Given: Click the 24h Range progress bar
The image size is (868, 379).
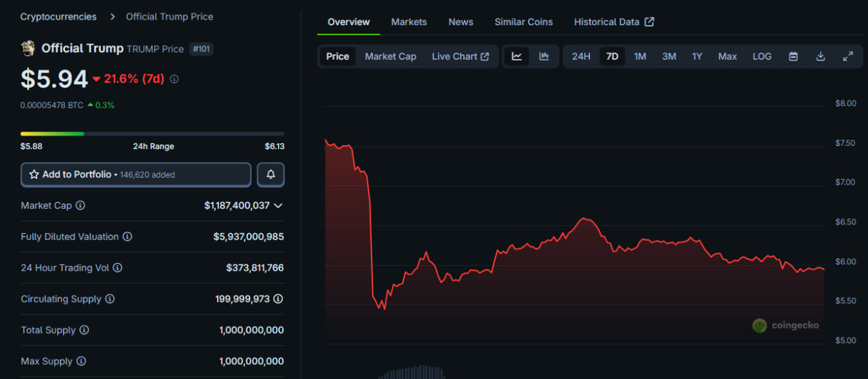Looking at the screenshot, I should pyautogui.click(x=152, y=134).
